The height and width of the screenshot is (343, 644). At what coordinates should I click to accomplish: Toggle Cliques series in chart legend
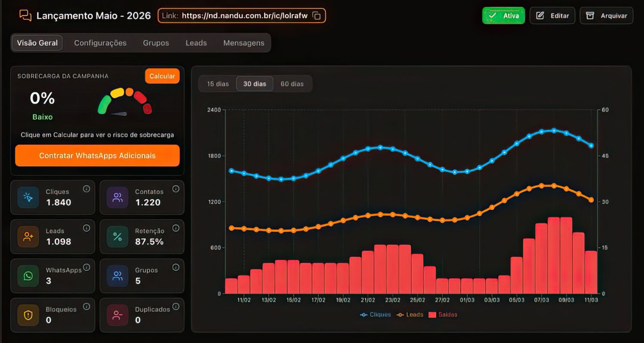tap(375, 314)
